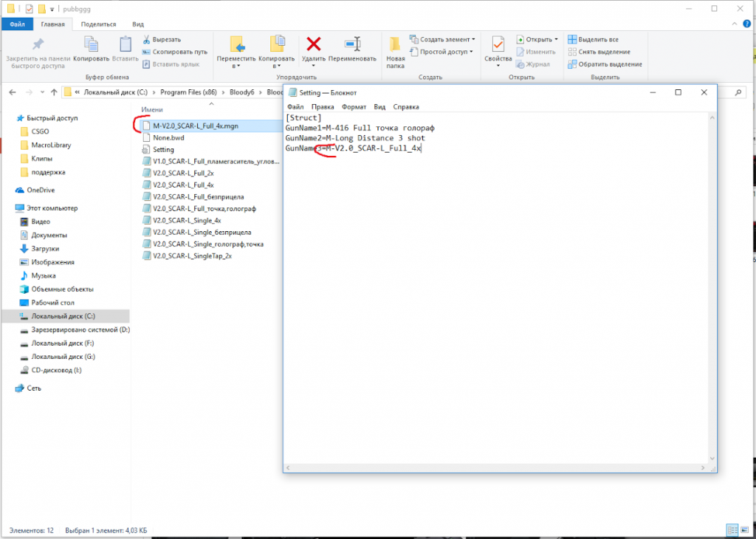Viewport: 756px width, 539px height.
Task: Click Program Files (x86) in address path
Action: (x=186, y=92)
